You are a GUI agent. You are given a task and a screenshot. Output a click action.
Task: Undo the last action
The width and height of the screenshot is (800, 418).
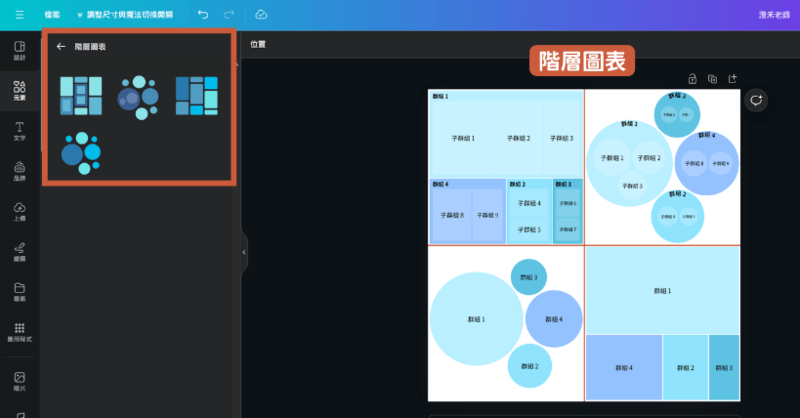203,15
